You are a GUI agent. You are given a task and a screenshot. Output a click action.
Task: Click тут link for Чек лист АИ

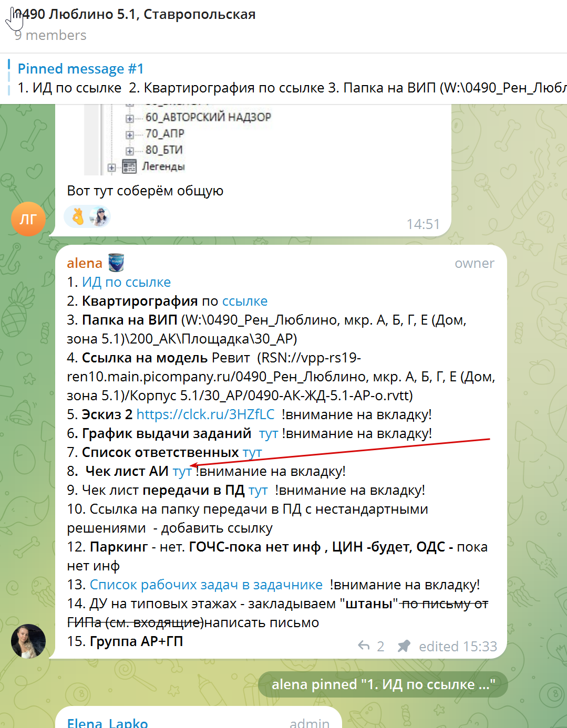point(182,471)
